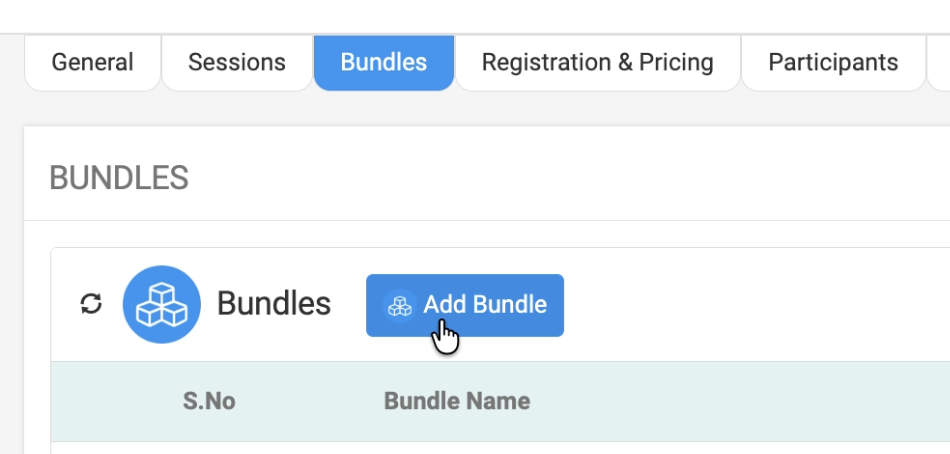Click the refresh arrows icon beside Bundles
The image size is (950, 454).
point(91,304)
